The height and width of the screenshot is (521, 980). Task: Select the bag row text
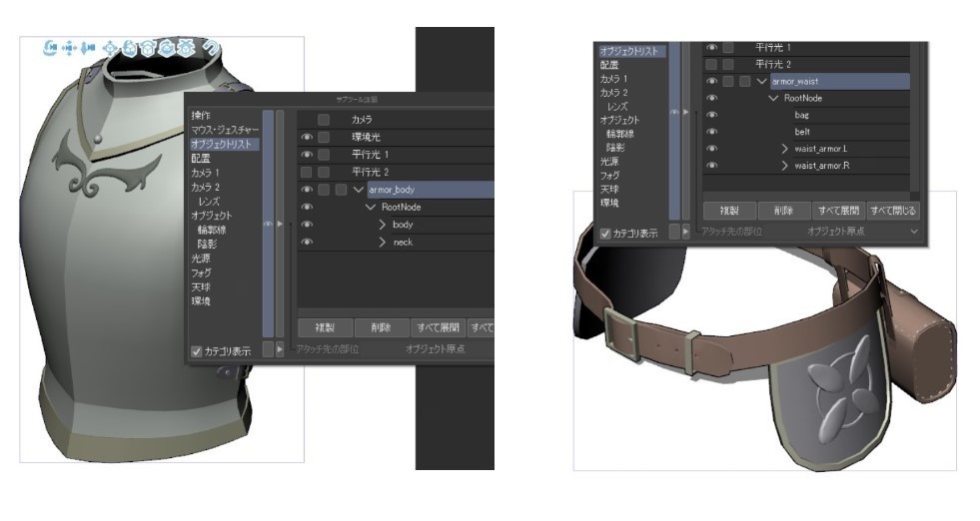tap(802, 115)
